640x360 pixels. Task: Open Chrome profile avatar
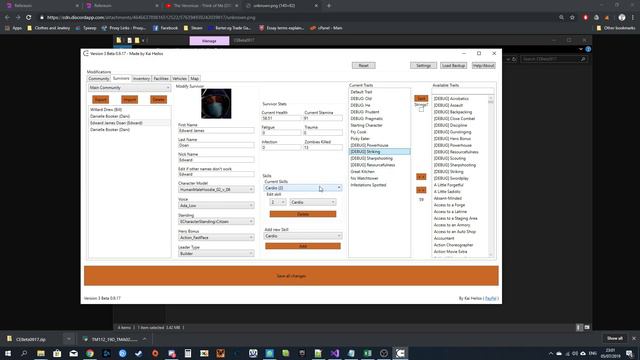pyautogui.click(x=622, y=18)
